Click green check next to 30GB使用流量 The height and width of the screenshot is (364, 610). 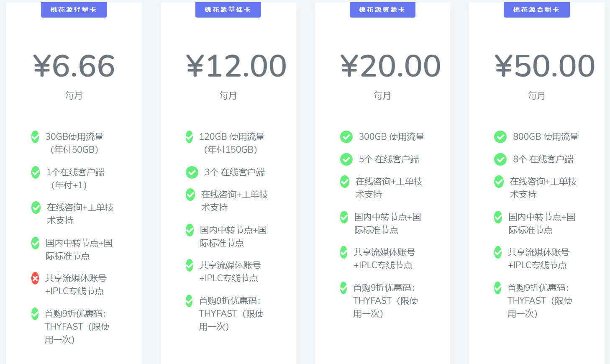[x=35, y=137]
